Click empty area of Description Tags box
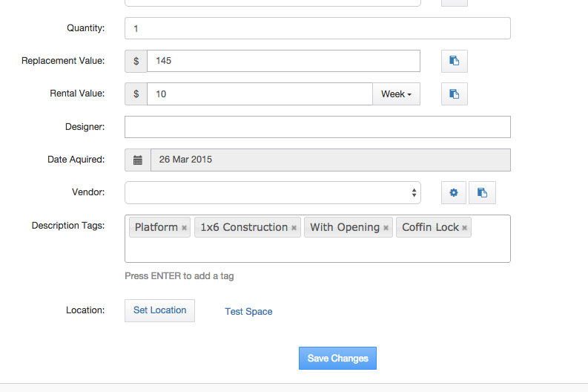 (x=317, y=249)
